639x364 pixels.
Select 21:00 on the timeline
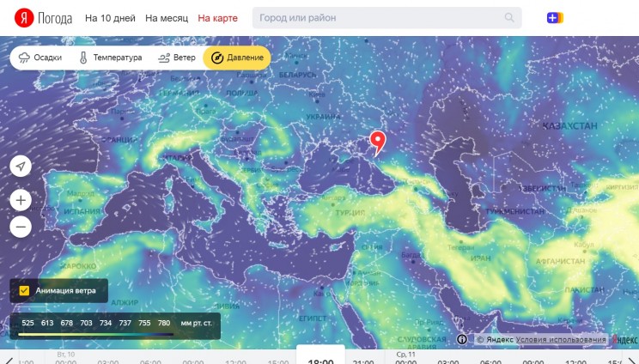[363, 361]
